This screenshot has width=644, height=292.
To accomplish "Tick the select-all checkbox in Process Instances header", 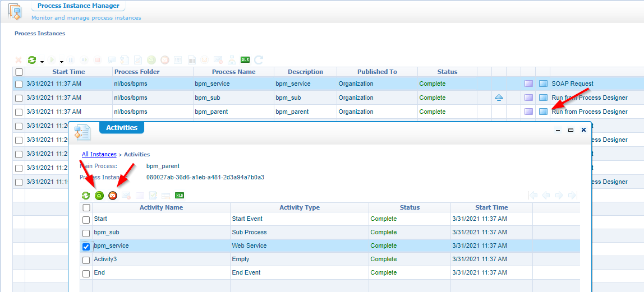I will (x=19, y=72).
